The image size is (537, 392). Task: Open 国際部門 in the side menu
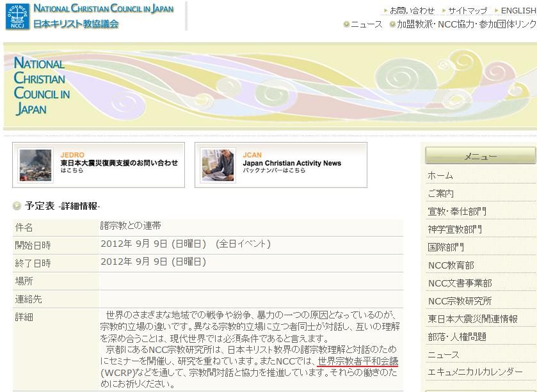pyautogui.click(x=445, y=247)
